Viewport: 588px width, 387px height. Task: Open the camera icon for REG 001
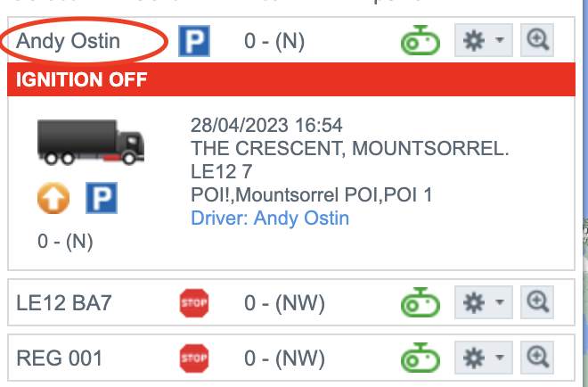421,358
